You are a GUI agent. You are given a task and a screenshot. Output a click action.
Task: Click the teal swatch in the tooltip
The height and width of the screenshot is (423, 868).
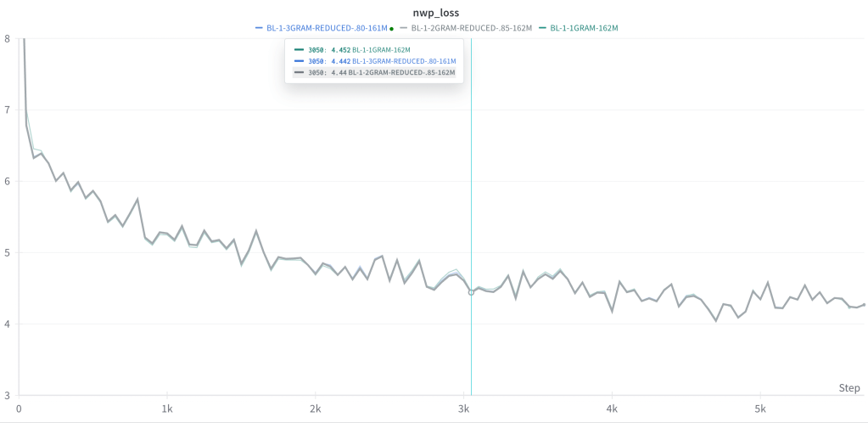[298, 49]
